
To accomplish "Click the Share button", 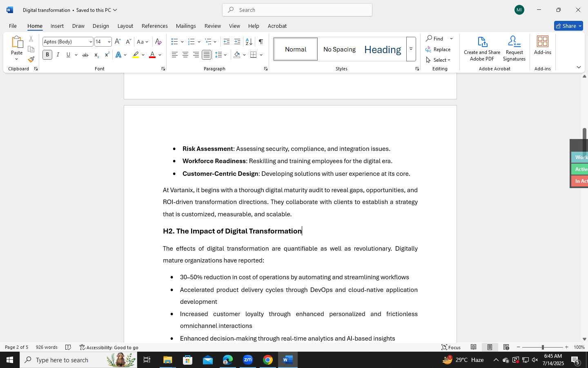I will pos(568,26).
